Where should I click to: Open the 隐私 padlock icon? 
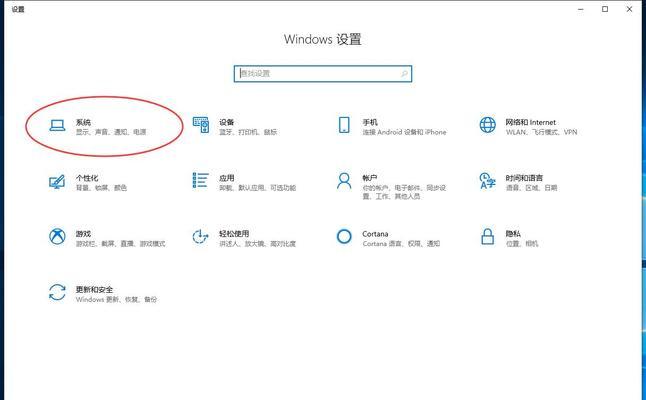click(x=487, y=236)
